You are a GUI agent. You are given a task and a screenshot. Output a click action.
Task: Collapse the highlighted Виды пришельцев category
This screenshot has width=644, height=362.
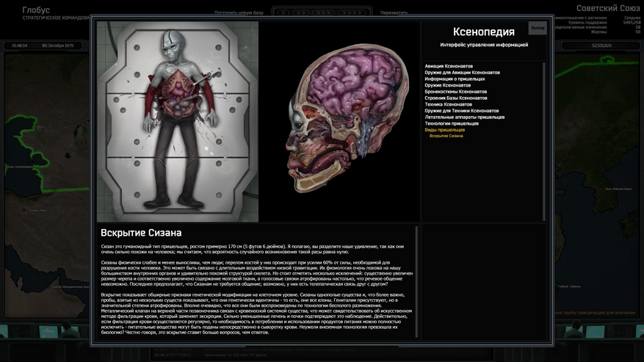(445, 130)
